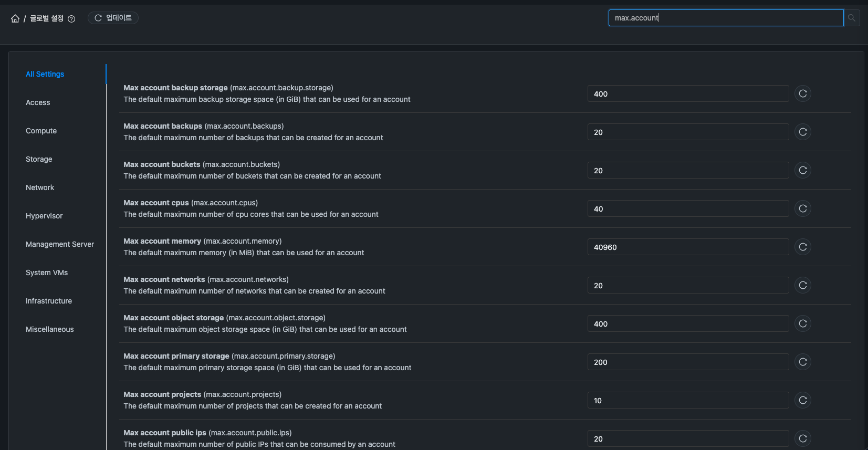868x450 pixels.
Task: Open the Network settings tab
Action: pyautogui.click(x=40, y=187)
